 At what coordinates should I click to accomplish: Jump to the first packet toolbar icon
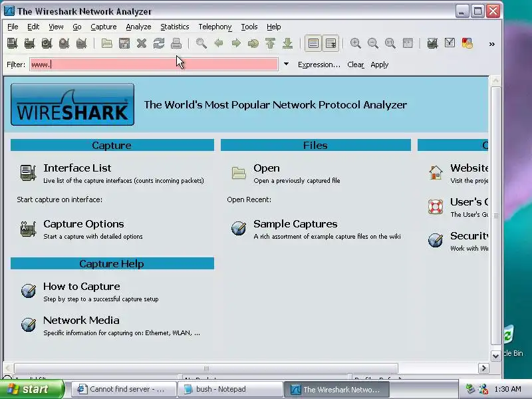click(271, 43)
